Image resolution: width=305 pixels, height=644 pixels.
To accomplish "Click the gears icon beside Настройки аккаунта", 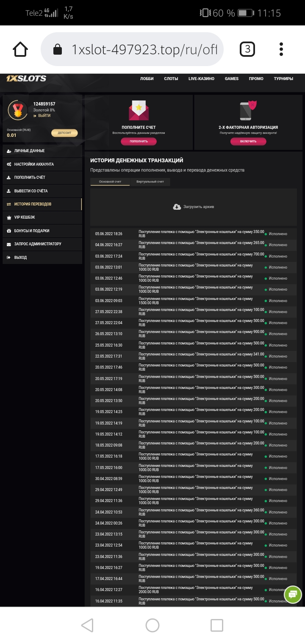I will [9, 164].
